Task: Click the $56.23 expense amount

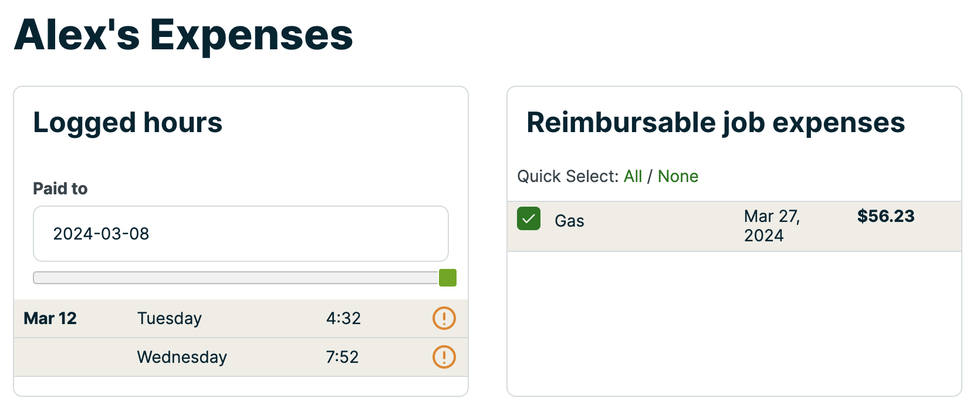Action: 886,216
